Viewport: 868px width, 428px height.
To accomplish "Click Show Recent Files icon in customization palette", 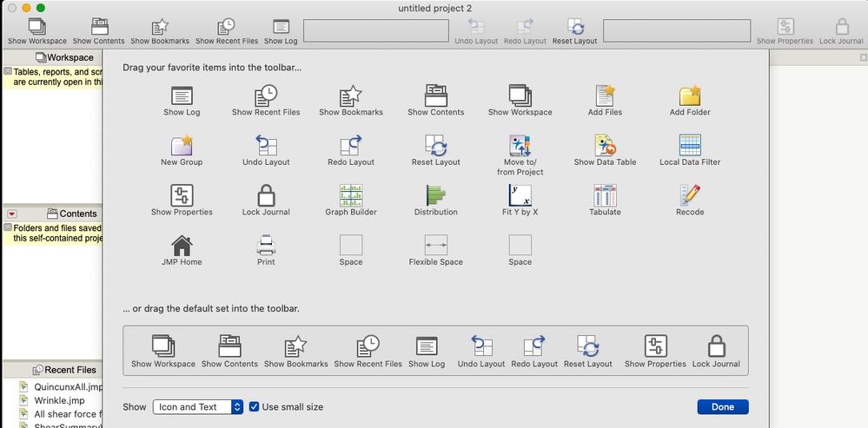I will click(x=266, y=95).
